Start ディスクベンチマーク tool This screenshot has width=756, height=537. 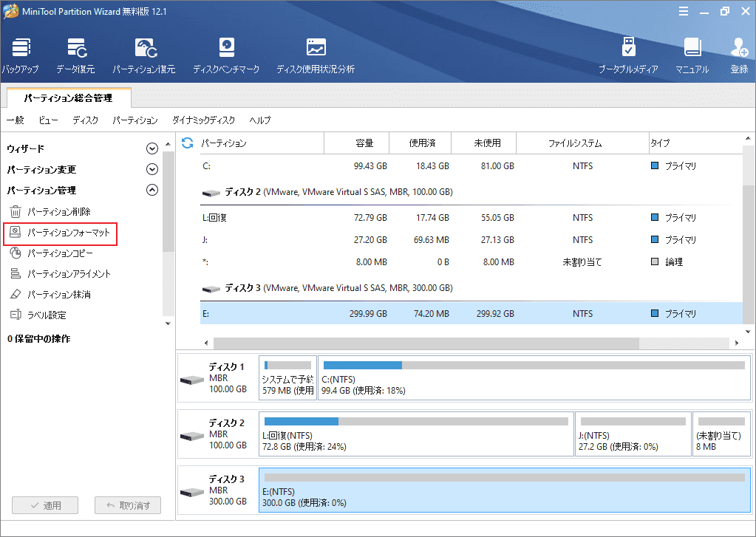(226, 49)
